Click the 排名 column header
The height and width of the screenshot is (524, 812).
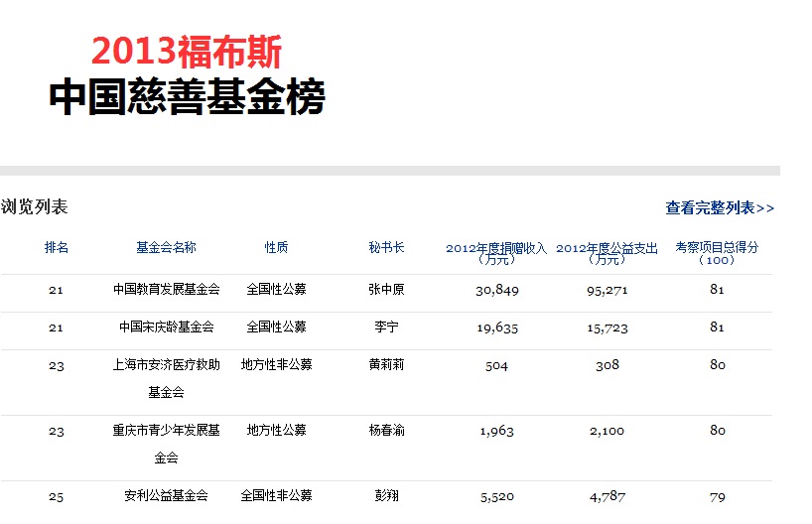57,247
